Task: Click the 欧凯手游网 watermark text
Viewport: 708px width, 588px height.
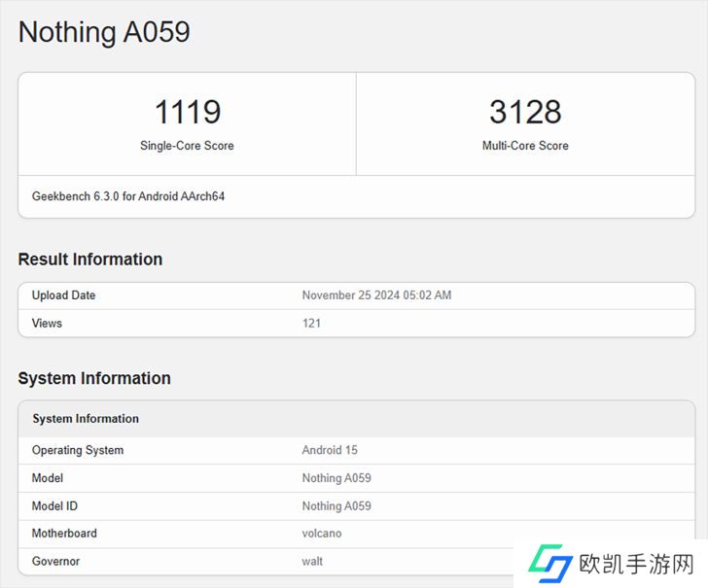Action: 636,564
